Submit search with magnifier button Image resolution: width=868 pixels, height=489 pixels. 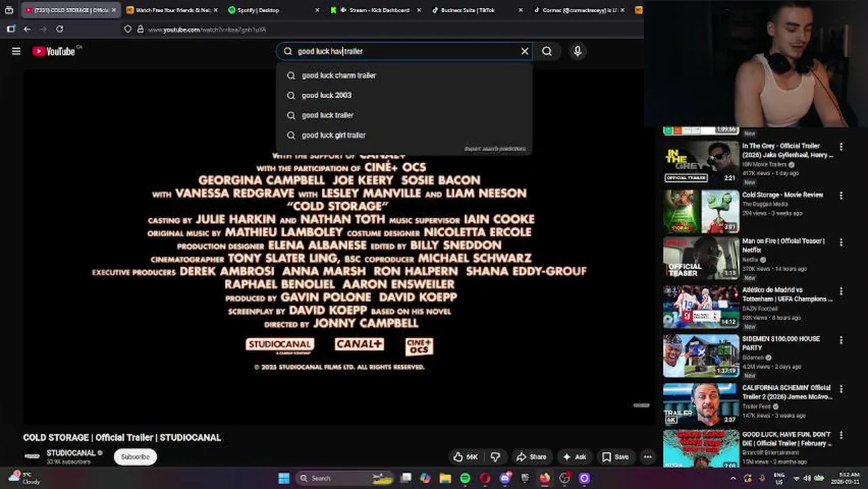point(547,51)
